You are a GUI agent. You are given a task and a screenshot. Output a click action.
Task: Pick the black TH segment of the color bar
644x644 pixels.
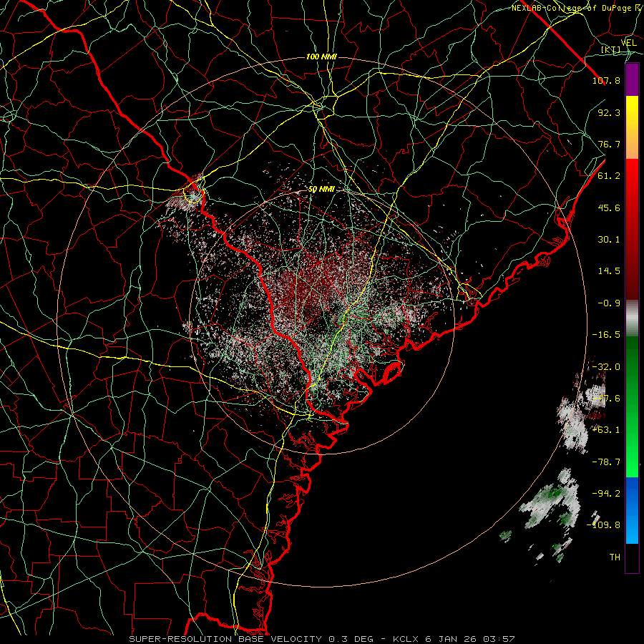(632, 558)
